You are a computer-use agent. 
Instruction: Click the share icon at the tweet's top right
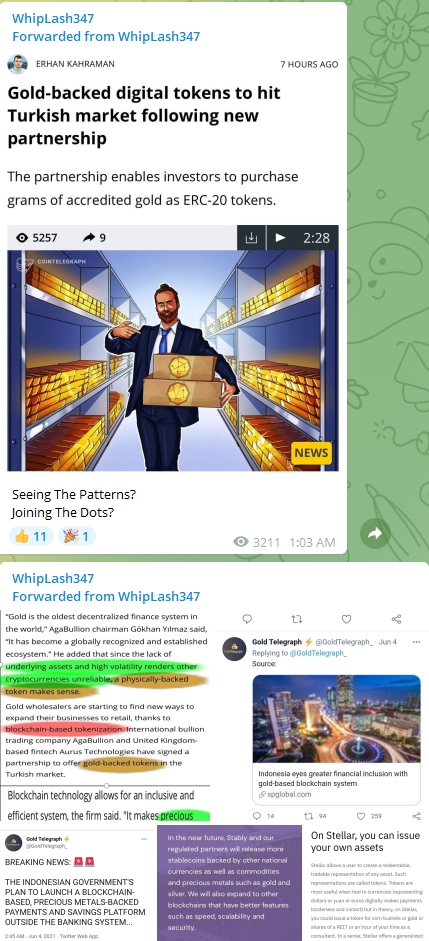(x=396, y=619)
